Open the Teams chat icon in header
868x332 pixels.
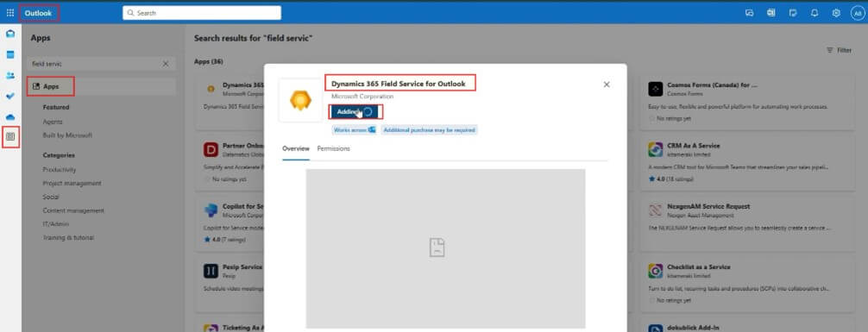(750, 13)
